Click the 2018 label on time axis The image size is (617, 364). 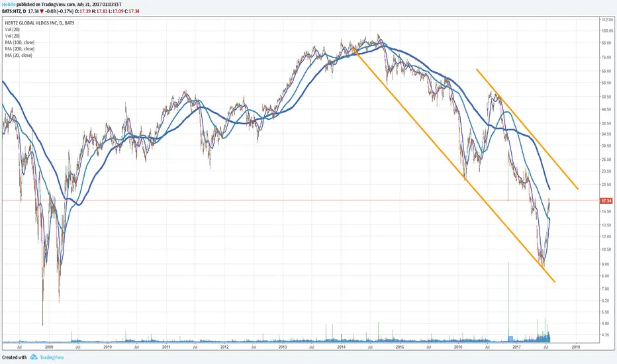point(576,347)
